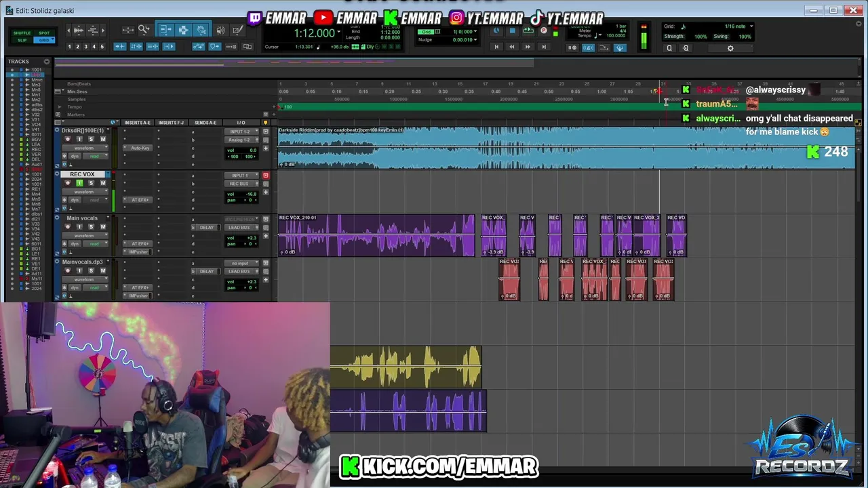Select the Trim tool
This screenshot has height=488, width=868.
165,30
